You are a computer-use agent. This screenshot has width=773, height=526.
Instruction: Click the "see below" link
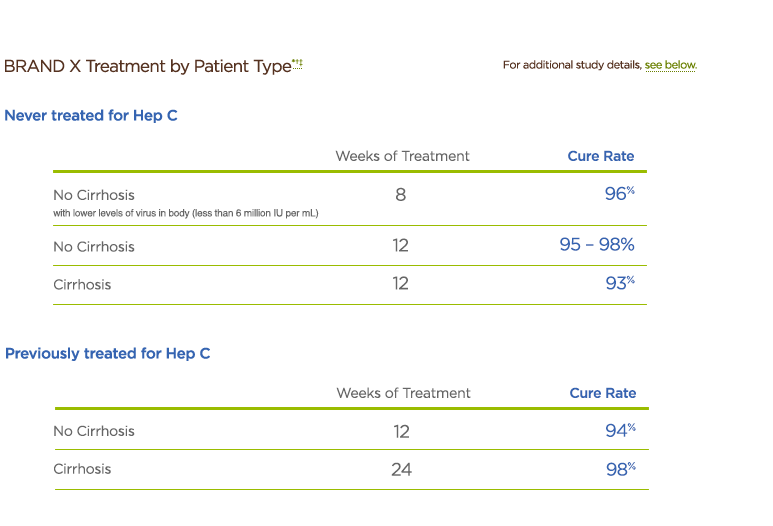670,65
